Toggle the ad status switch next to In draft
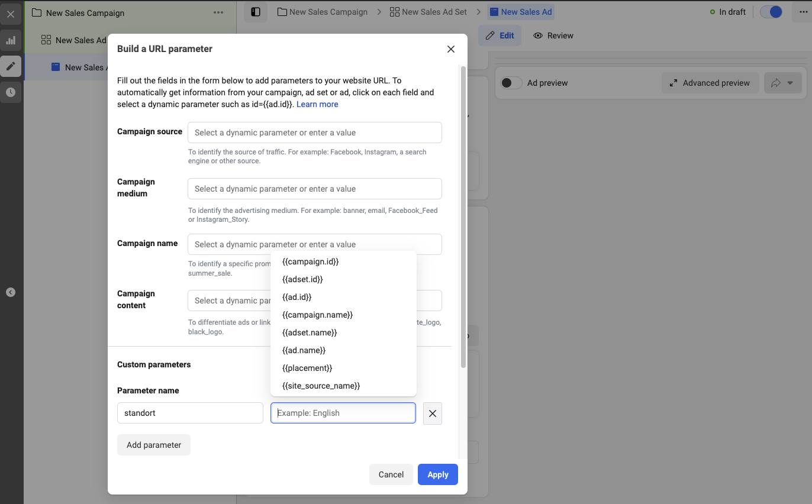812x504 pixels. click(771, 12)
